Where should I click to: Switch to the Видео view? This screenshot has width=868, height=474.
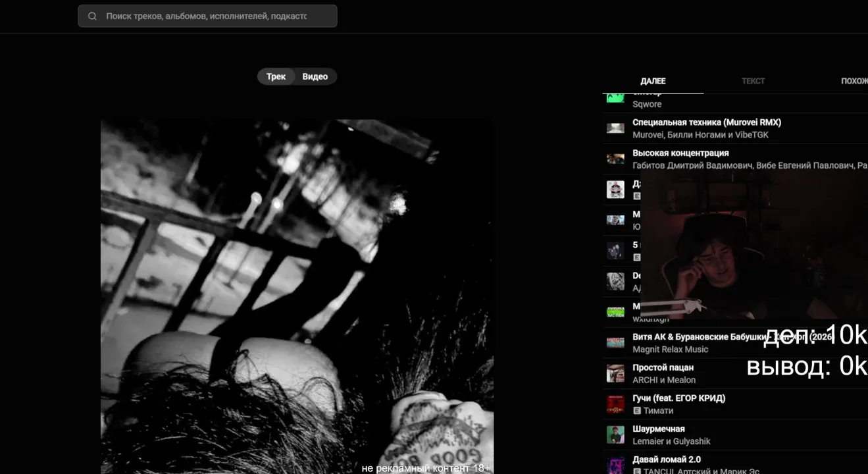click(315, 76)
